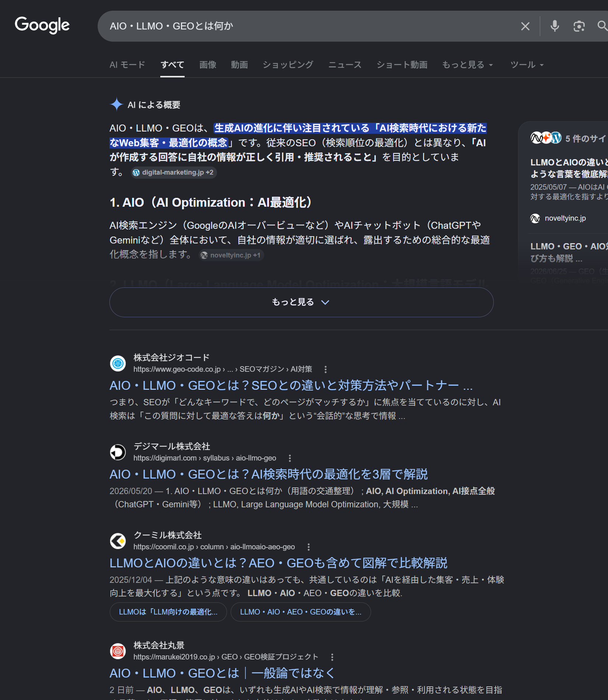Click the AI による概要 label
The image size is (608, 700).
click(154, 105)
